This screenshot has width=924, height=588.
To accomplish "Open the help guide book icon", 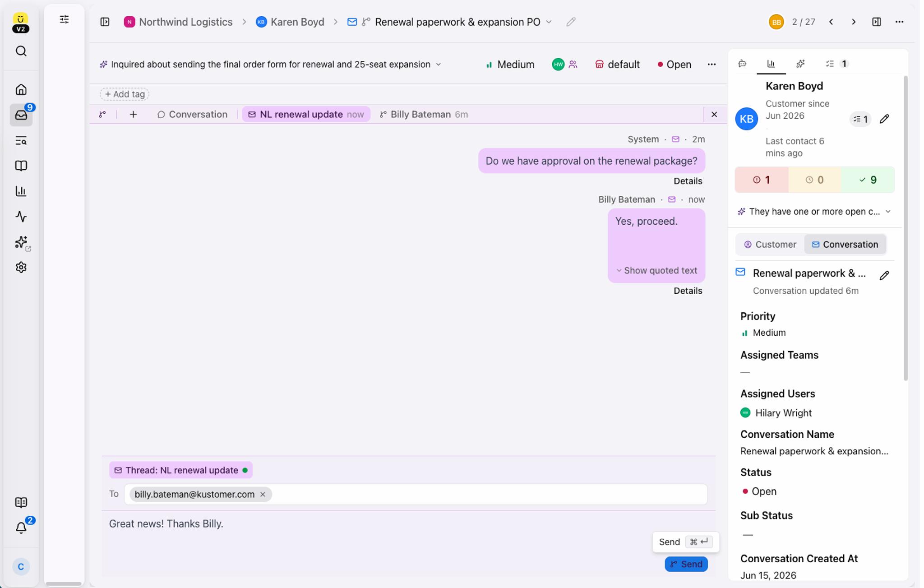I will tap(21, 502).
